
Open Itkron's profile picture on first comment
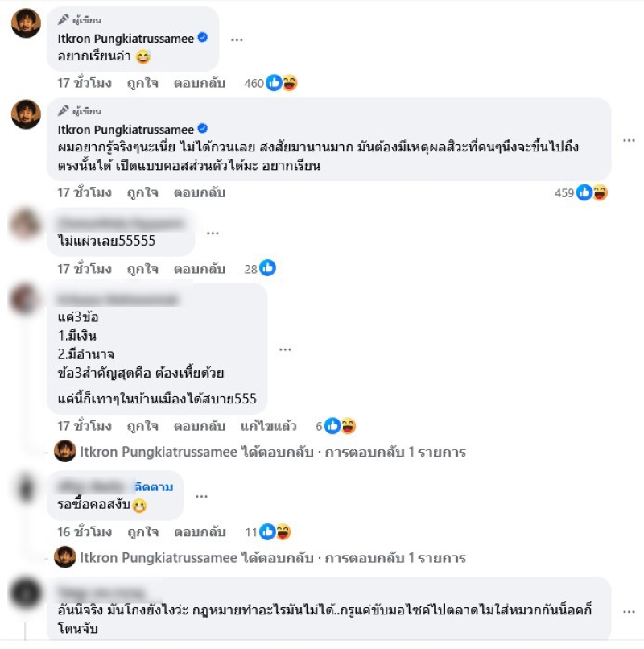(x=26, y=23)
